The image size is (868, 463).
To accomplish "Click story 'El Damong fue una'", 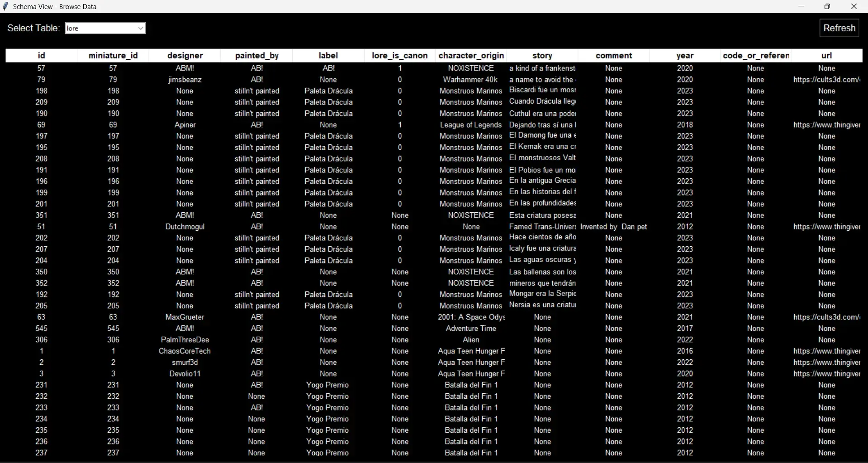I will pyautogui.click(x=542, y=136).
